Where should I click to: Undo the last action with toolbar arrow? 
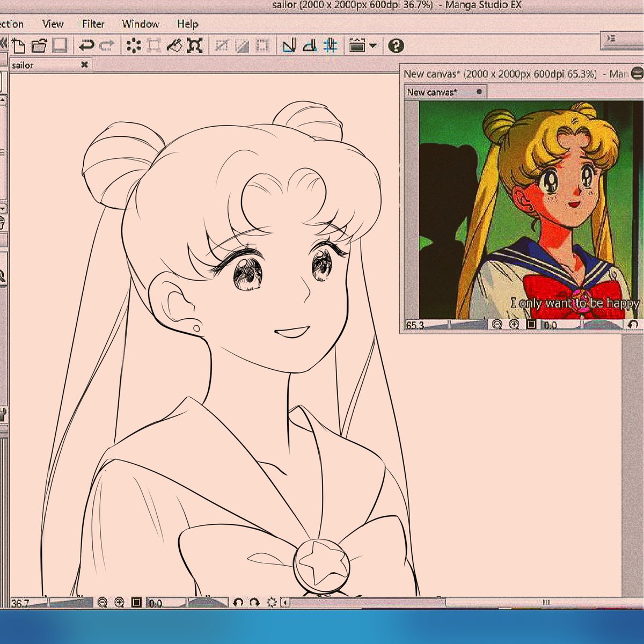(86, 46)
